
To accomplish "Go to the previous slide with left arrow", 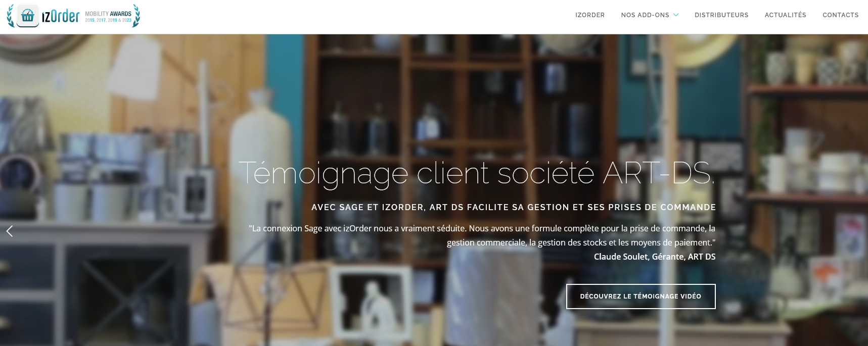I will click(x=10, y=231).
